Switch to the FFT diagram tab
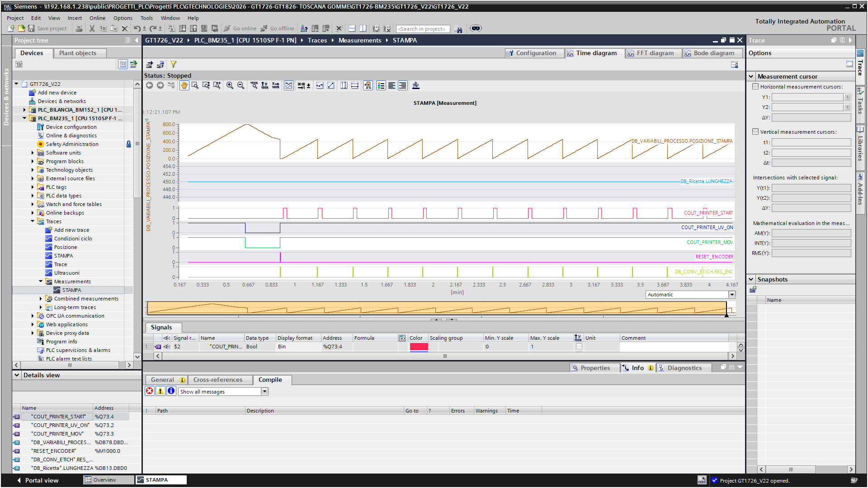868x488 pixels. [653, 53]
